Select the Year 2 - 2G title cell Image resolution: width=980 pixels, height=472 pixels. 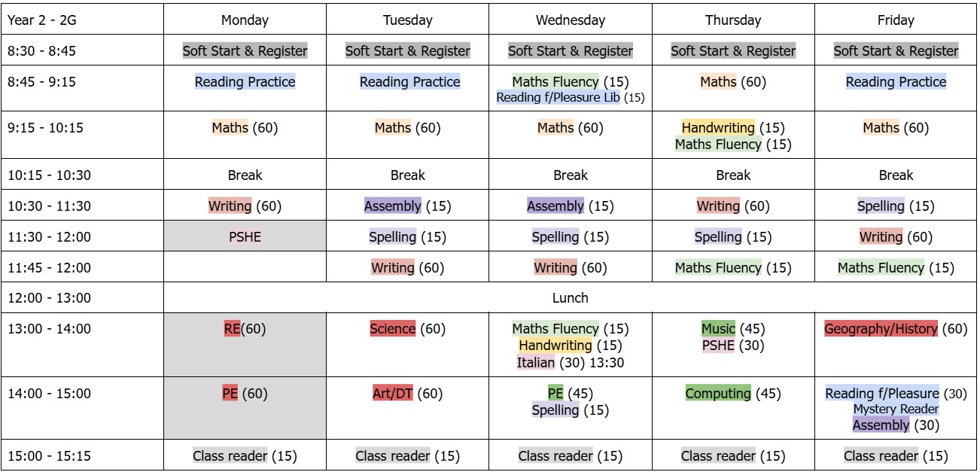[x=43, y=20]
